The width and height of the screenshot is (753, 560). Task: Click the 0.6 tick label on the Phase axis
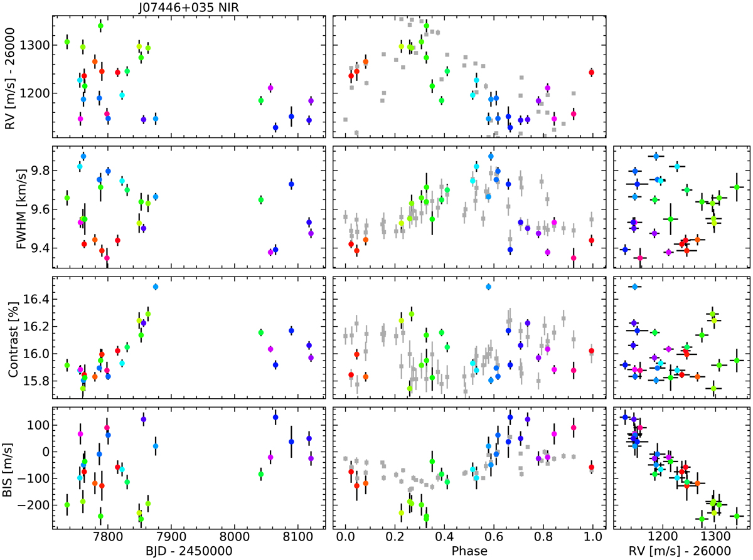click(493, 537)
